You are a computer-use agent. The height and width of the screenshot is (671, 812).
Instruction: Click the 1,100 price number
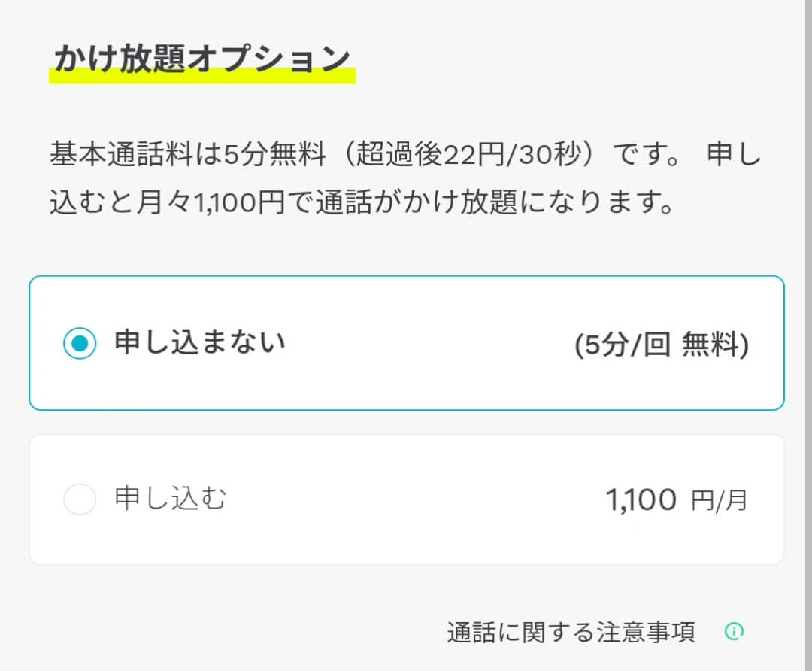pos(641,499)
